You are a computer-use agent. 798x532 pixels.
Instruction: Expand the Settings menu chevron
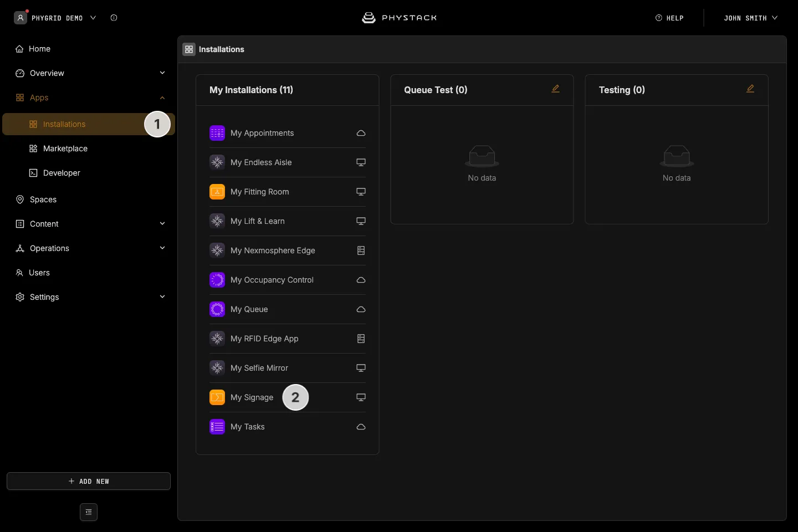[x=162, y=297]
